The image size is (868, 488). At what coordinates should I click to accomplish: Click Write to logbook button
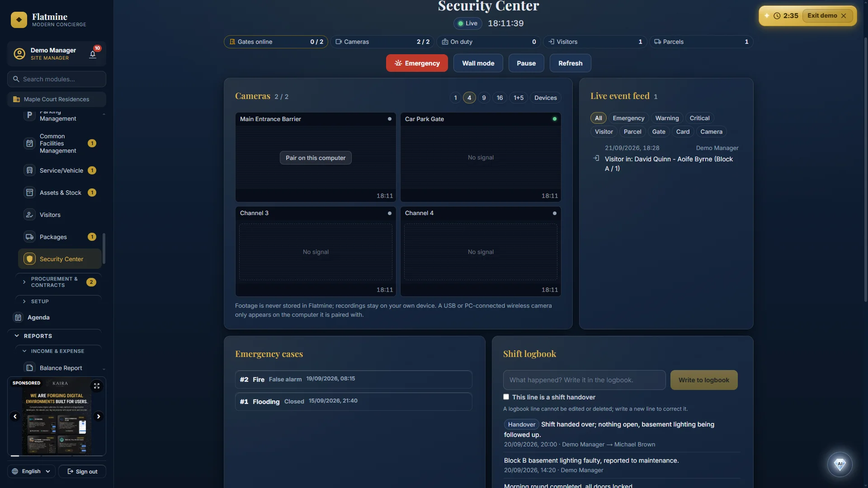(x=704, y=380)
